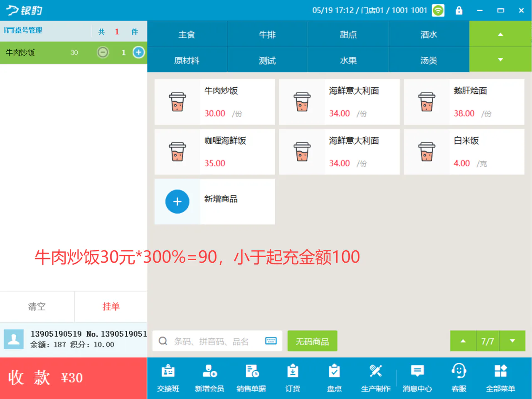Add 鹅肝烩面 38.00 to the order
Image resolution: width=532 pixels, height=399 pixels.
click(x=464, y=102)
